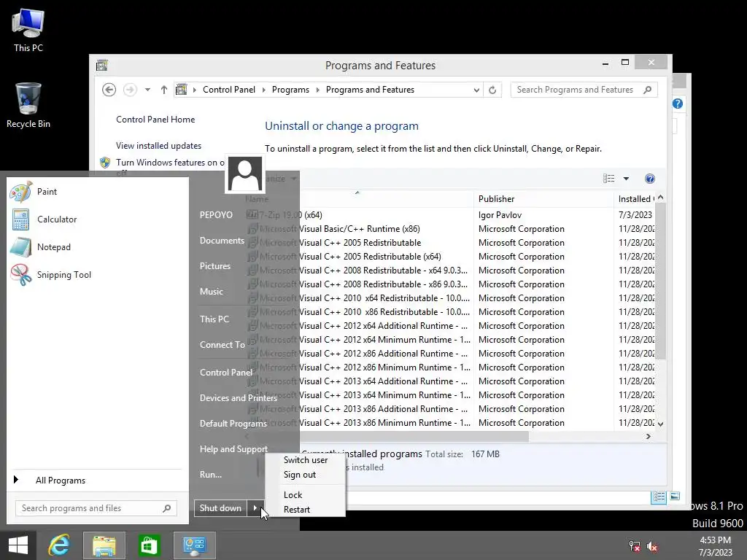Open Music from the Start menu
The image size is (747, 560).
tap(211, 292)
